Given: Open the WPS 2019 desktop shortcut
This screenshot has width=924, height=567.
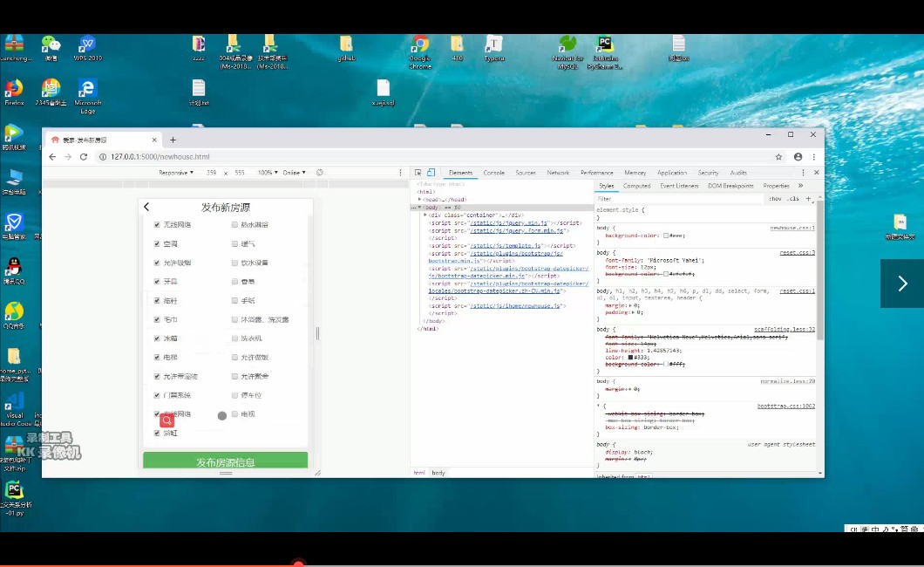Looking at the screenshot, I should tap(88, 48).
